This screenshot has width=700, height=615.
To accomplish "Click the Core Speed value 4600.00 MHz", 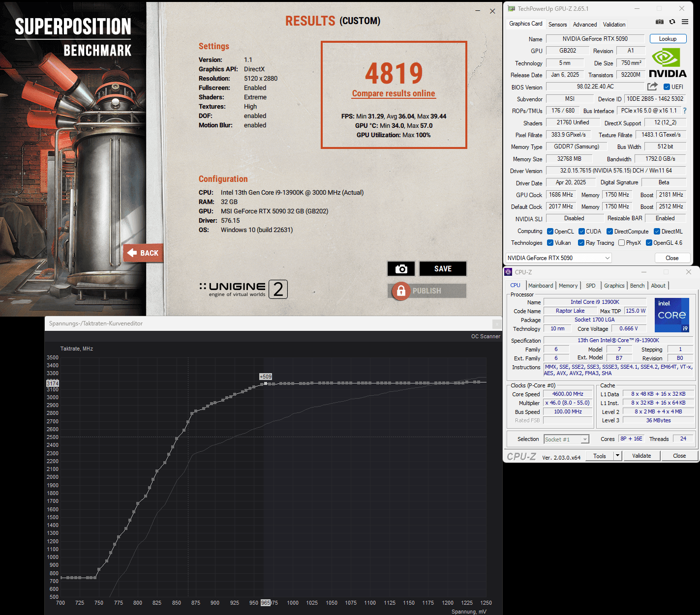I will pyautogui.click(x=568, y=394).
